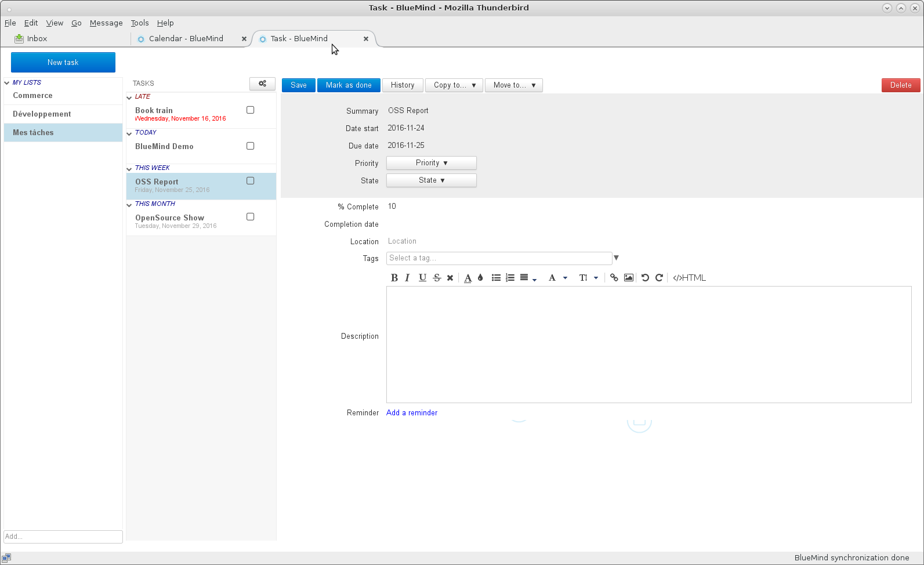
Task: Delete the current task
Action: (x=901, y=85)
